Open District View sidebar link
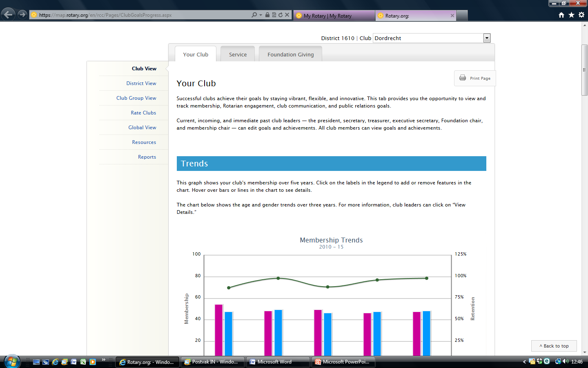This screenshot has height=368, width=588. (141, 83)
